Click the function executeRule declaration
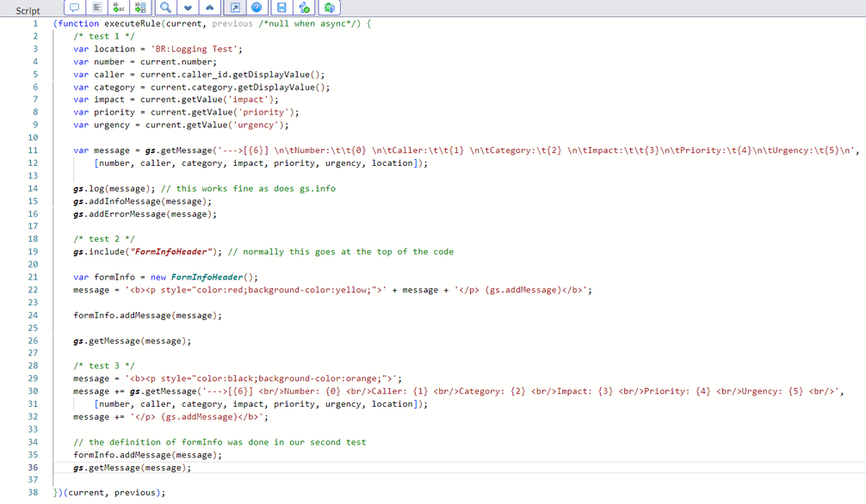The image size is (866, 504). [212, 24]
